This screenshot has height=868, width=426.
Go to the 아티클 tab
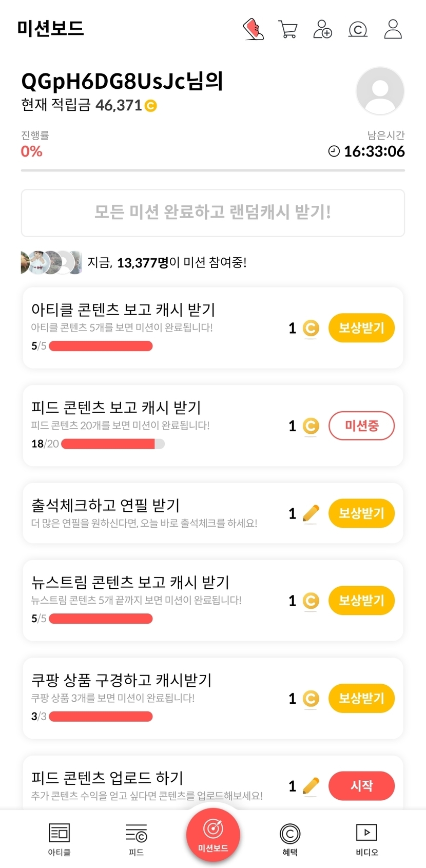tap(59, 838)
